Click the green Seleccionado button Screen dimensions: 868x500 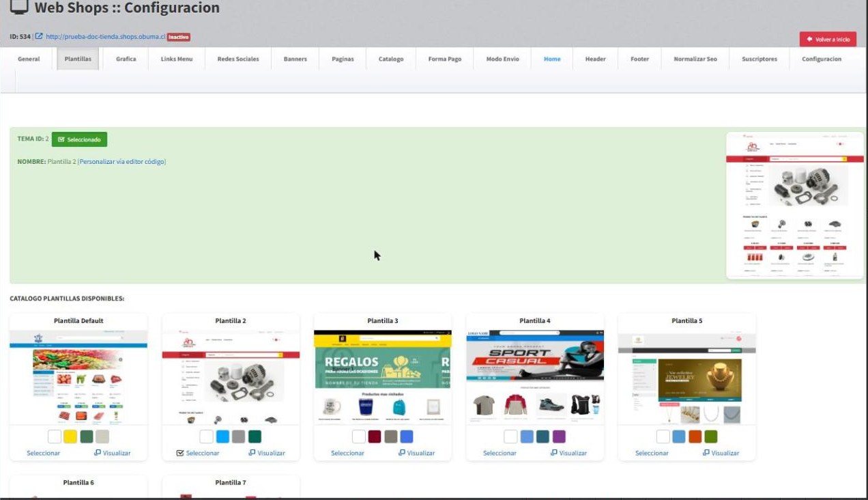[x=79, y=139]
